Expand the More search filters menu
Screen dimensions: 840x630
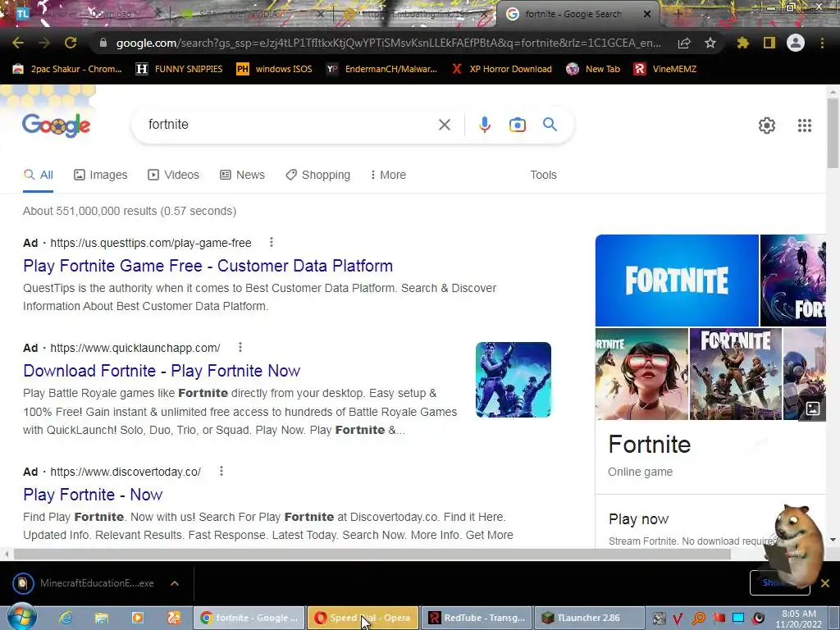(388, 175)
